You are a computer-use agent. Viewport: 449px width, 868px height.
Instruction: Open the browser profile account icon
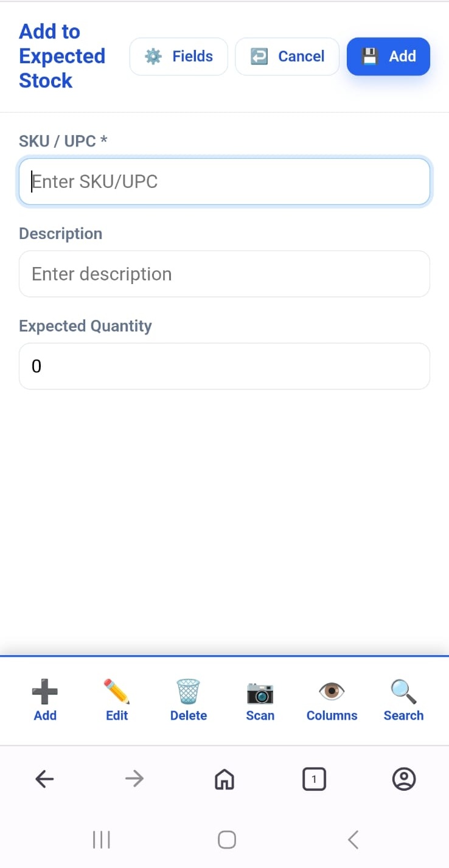click(x=404, y=779)
